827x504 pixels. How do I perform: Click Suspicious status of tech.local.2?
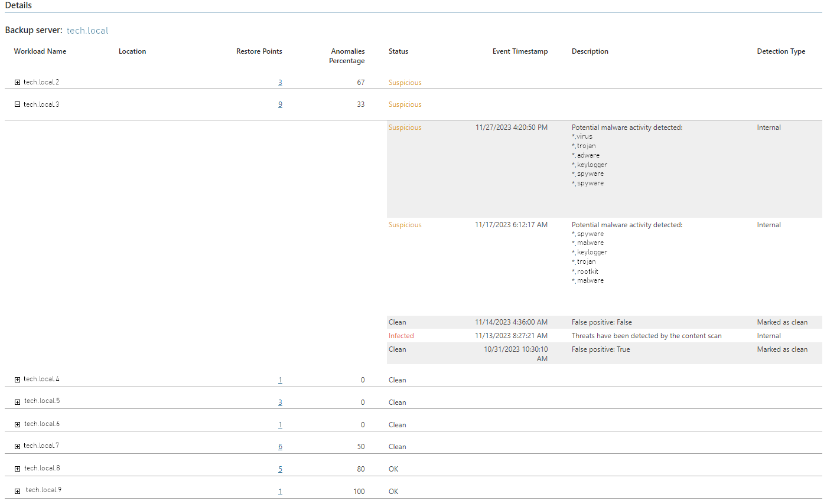point(405,83)
